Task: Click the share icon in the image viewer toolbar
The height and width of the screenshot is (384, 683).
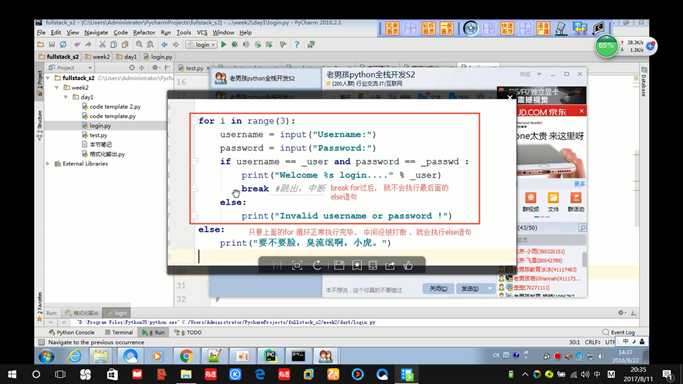Action: (390, 265)
